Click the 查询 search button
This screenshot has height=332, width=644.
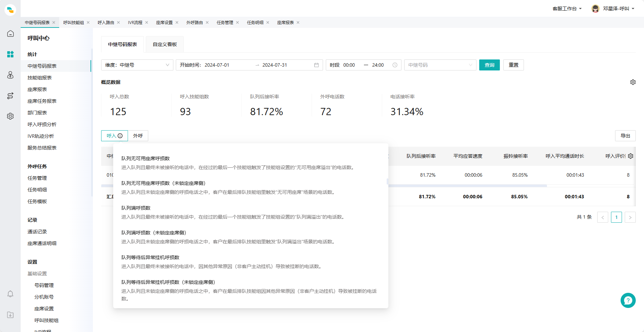[x=490, y=65]
